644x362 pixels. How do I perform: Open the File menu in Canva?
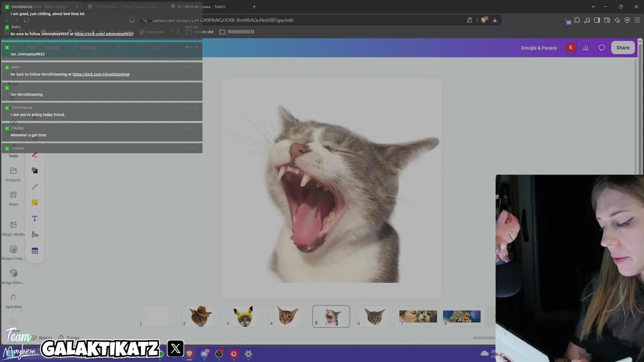point(31,48)
